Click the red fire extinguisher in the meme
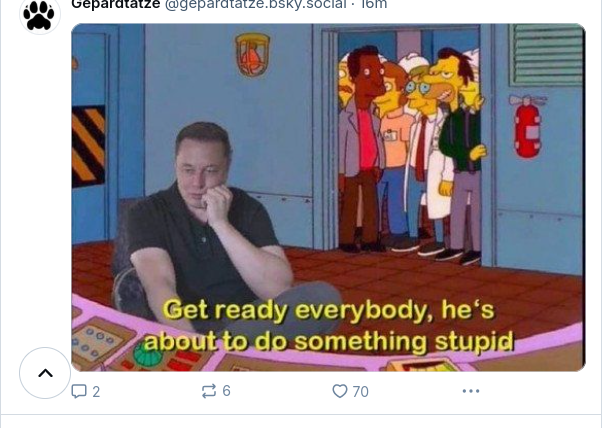604x428 pixels. [x=528, y=126]
